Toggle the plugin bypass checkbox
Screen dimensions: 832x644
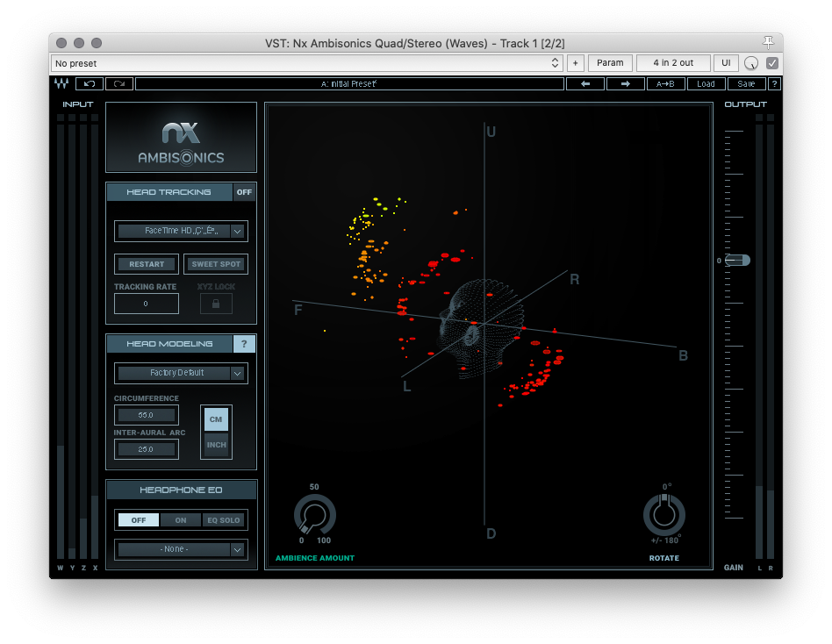pos(772,62)
